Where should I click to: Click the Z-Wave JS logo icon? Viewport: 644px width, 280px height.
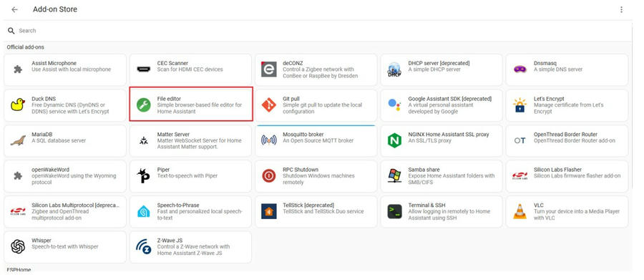click(143, 246)
